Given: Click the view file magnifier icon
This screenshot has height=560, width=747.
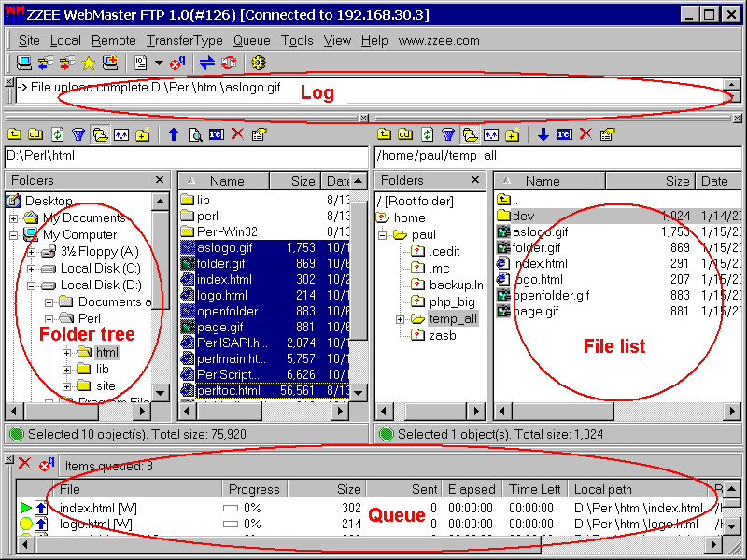Looking at the screenshot, I should [x=195, y=134].
